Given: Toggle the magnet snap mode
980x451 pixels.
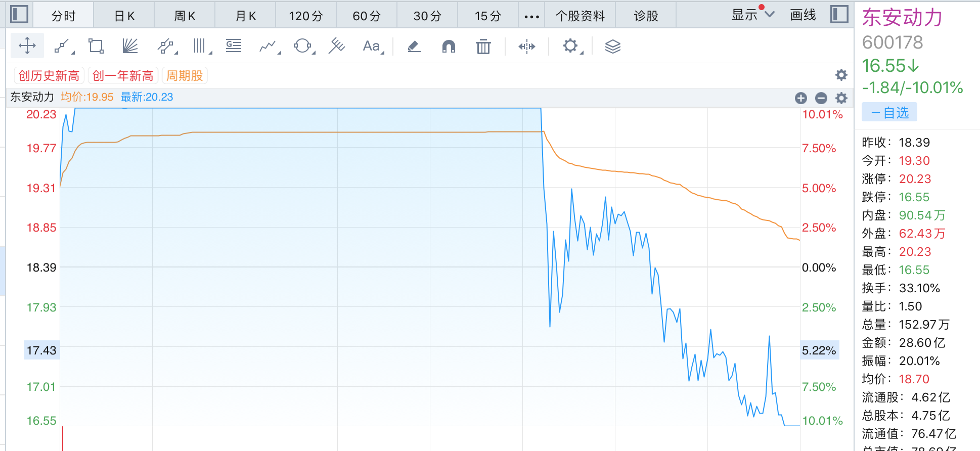Looking at the screenshot, I should [x=449, y=47].
